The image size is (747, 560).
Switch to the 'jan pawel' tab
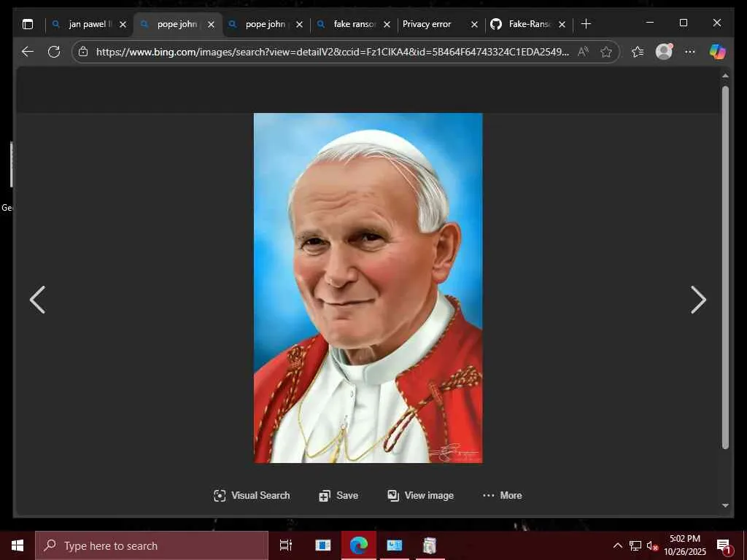click(90, 24)
